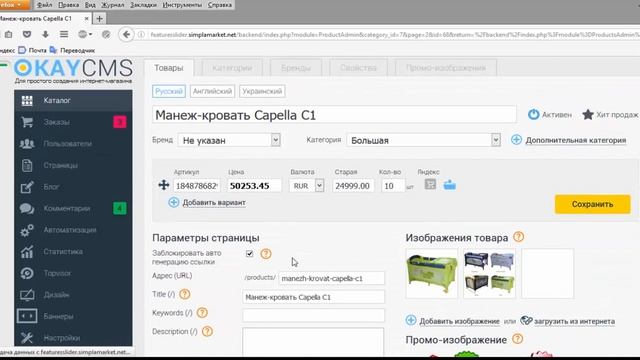Image resolution: width=640 pixels, height=360 pixels.
Task: Click Сохранить button
Action: (592, 204)
